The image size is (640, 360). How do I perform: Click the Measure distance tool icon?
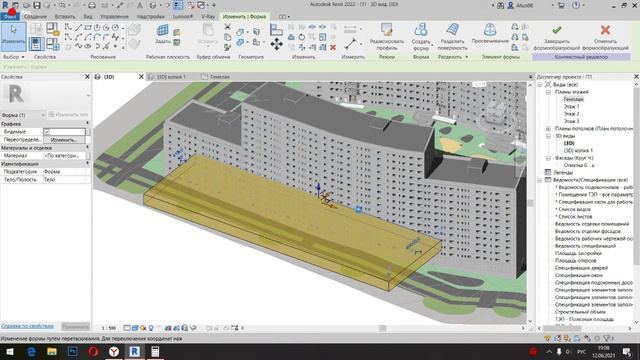pyautogui.click(x=350, y=43)
